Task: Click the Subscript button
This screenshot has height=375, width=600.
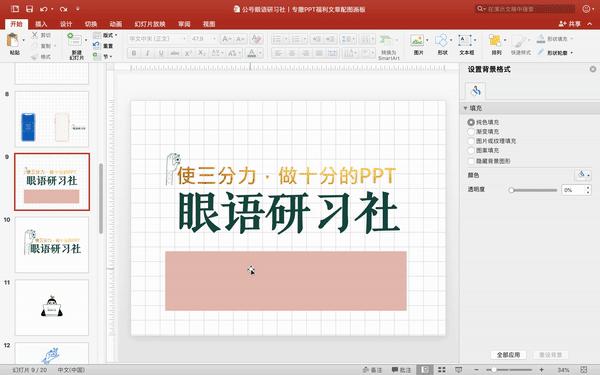Action: pos(202,53)
